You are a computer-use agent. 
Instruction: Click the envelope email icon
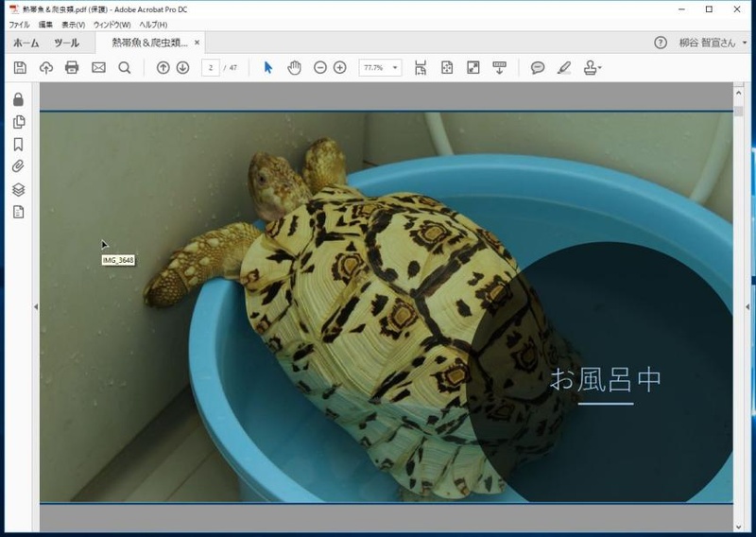click(x=98, y=68)
